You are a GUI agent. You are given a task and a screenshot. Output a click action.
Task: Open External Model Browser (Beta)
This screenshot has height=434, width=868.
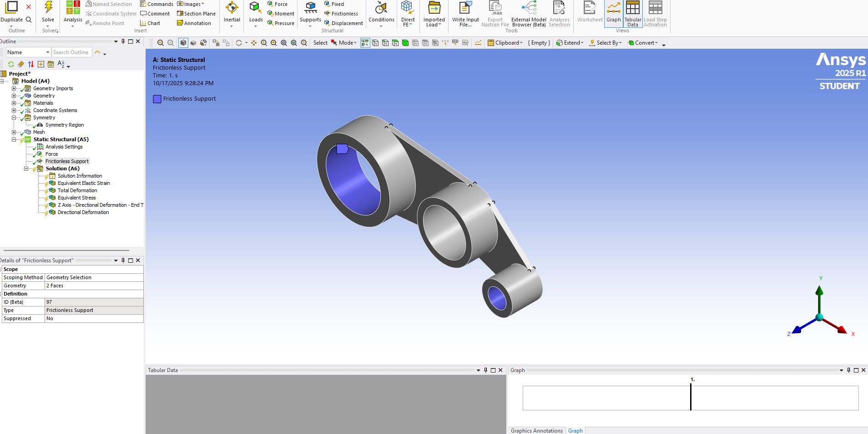[x=529, y=14]
